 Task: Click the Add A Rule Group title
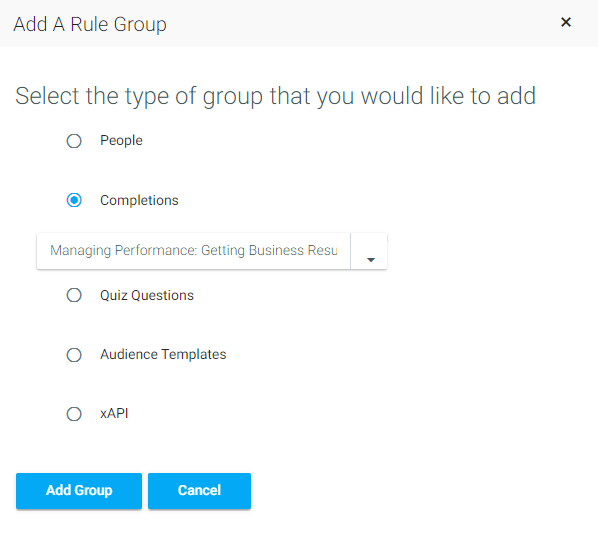90,24
